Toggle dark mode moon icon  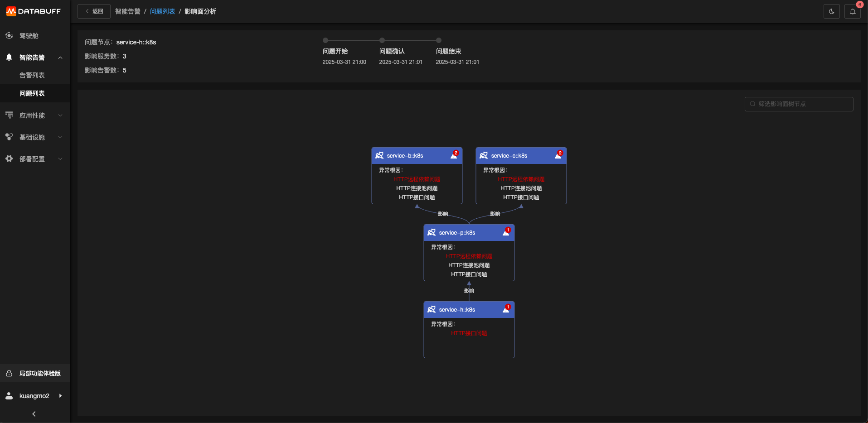(831, 11)
